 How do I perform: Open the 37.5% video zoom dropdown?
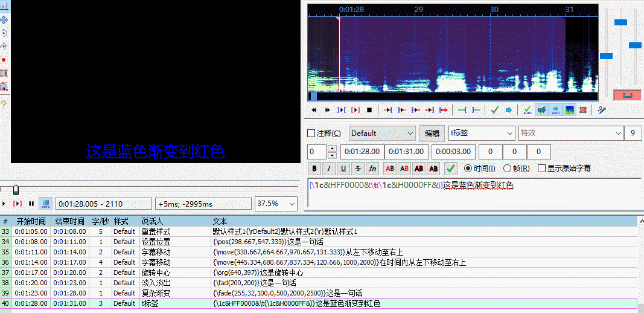276,204
